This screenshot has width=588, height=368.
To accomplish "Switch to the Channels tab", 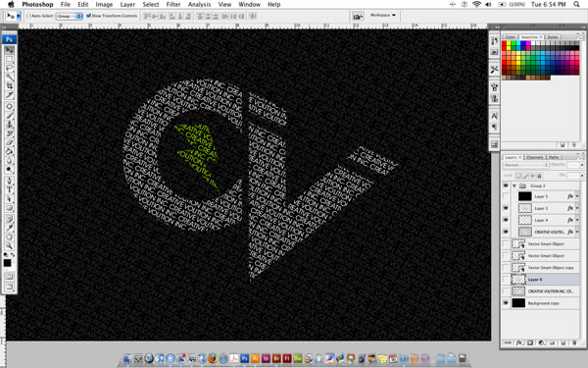I will 535,157.
